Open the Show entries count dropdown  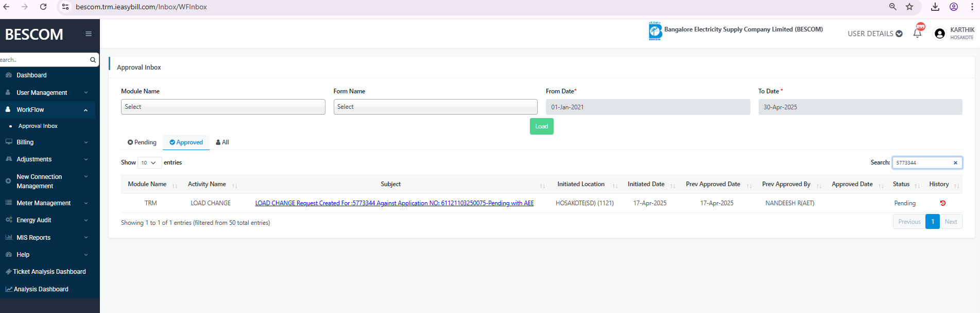(149, 163)
